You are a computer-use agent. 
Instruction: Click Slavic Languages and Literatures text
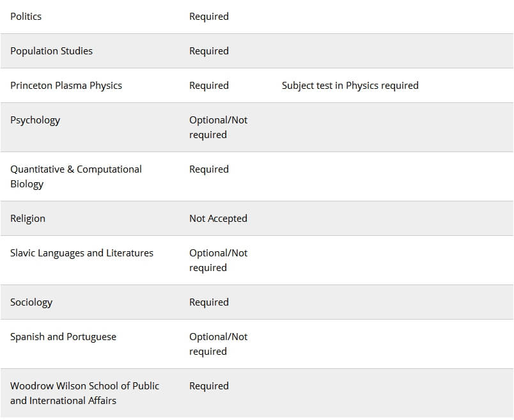tap(82, 253)
